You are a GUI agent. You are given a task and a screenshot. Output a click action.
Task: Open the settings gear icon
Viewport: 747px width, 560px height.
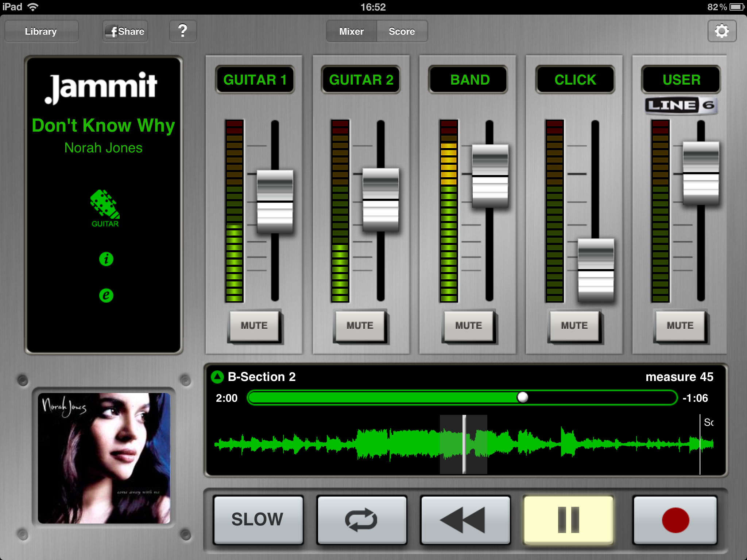(721, 31)
